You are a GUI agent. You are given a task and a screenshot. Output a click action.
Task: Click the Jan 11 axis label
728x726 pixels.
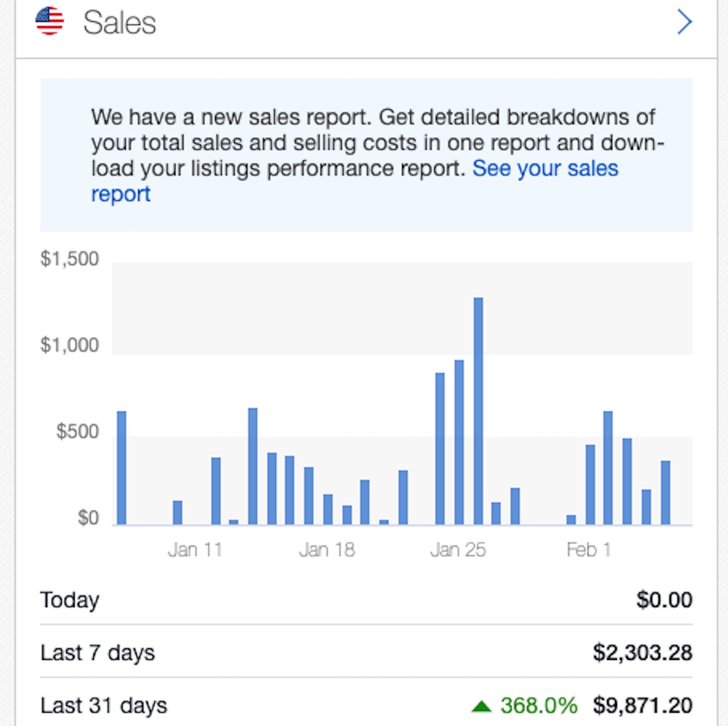pyautogui.click(x=195, y=550)
